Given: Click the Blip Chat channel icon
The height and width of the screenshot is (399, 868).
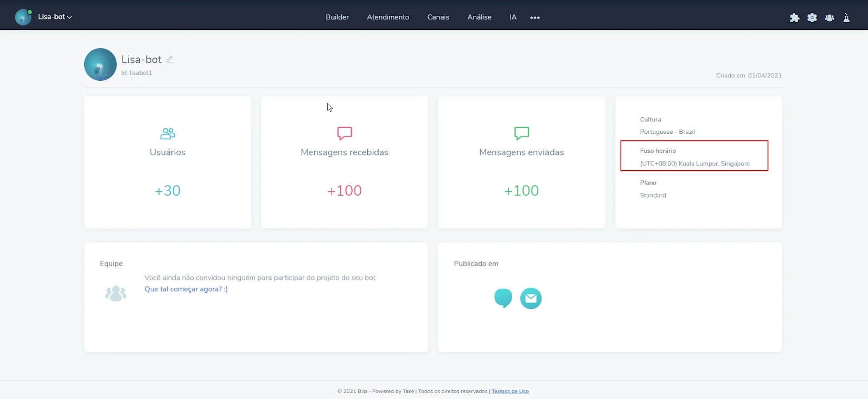Looking at the screenshot, I should [x=503, y=298].
